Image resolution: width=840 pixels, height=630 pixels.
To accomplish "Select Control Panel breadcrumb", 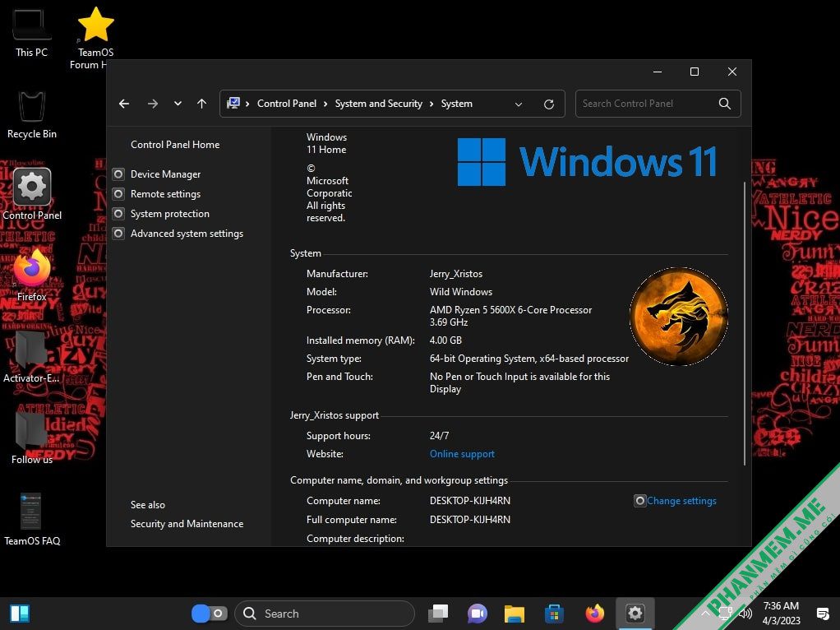I will pyautogui.click(x=287, y=104).
